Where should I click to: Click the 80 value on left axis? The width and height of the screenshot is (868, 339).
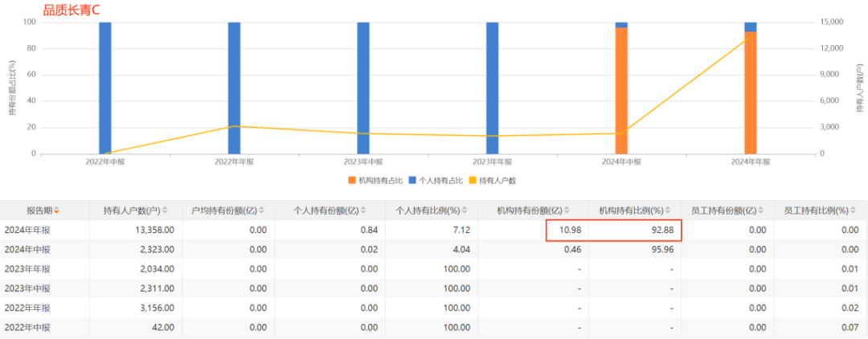(x=33, y=48)
